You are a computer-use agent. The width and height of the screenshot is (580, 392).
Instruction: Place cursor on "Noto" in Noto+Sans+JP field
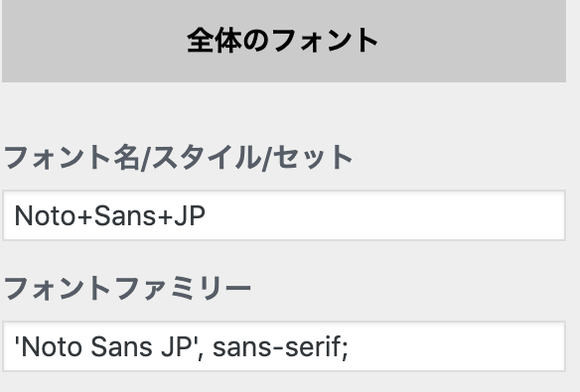tap(45, 215)
